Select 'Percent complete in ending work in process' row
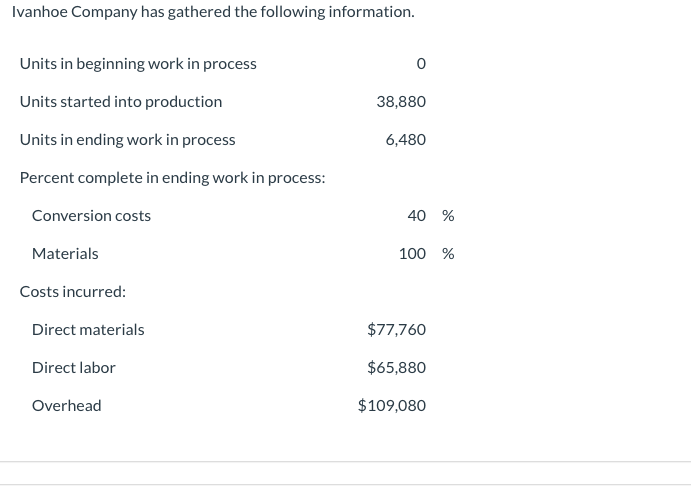The height and width of the screenshot is (486, 691). click(x=172, y=178)
